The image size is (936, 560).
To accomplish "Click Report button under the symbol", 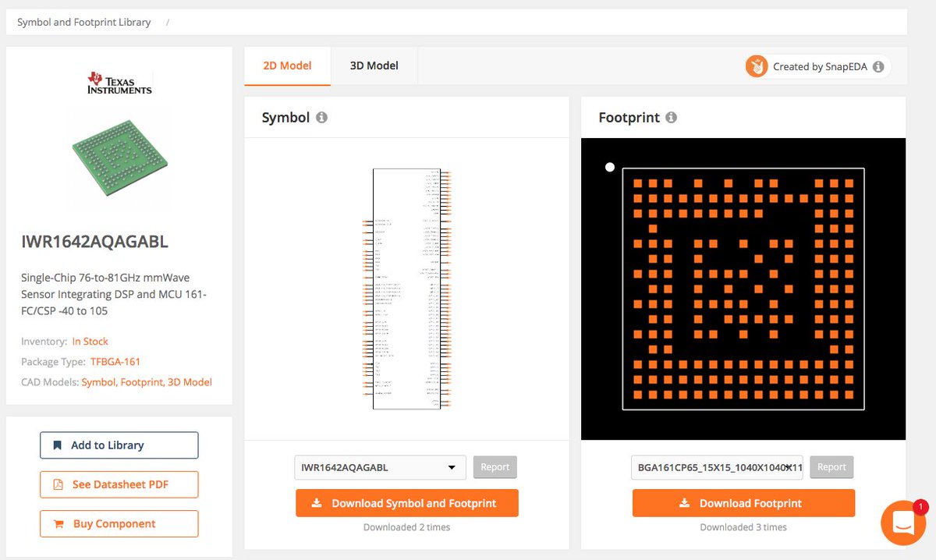I will (495, 467).
